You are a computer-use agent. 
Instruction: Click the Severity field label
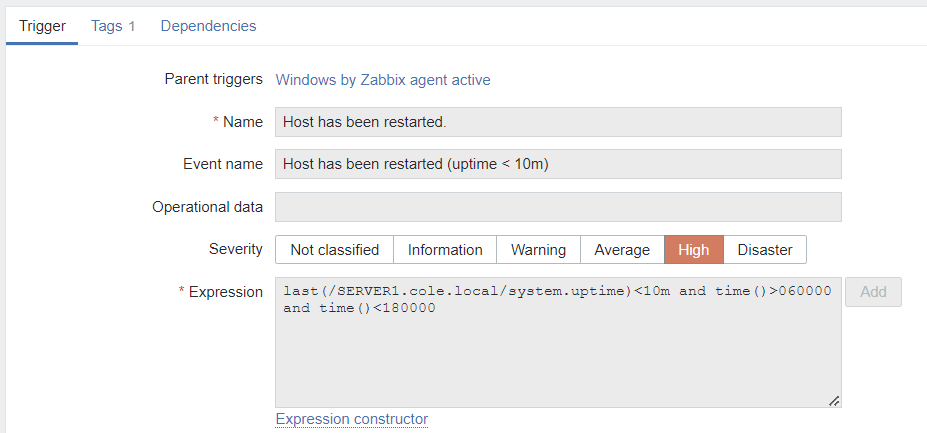[235, 249]
